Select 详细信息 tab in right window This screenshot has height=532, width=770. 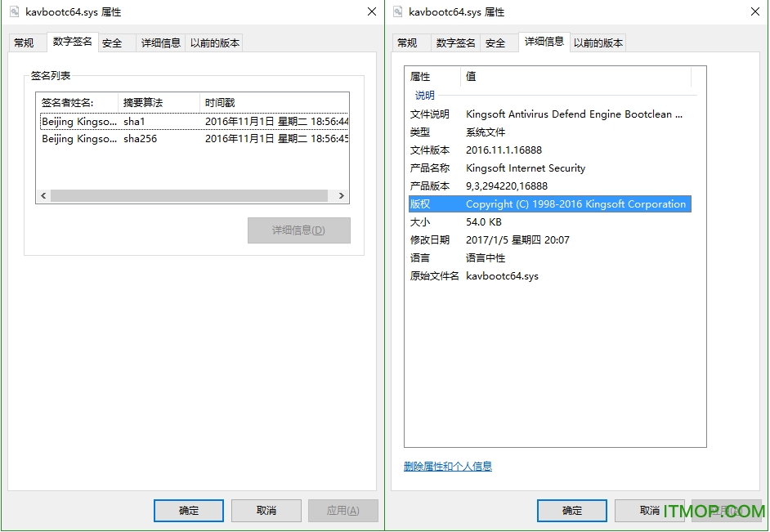544,42
